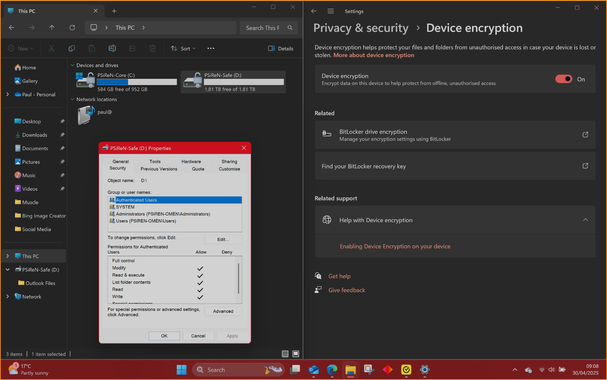Open the See more ellipsis menu

pos(211,48)
